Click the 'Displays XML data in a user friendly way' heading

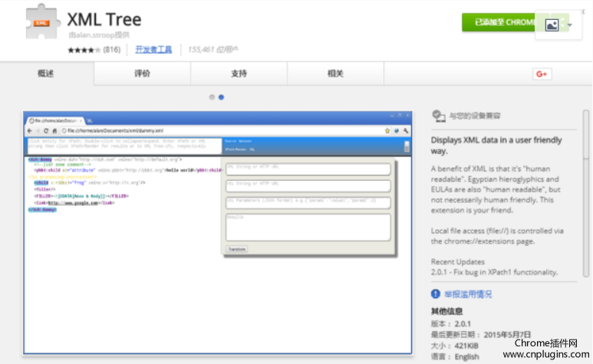point(496,146)
